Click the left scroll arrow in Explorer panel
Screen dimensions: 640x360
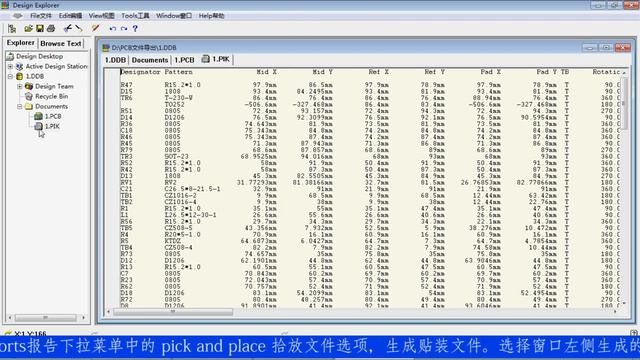(x=10, y=317)
